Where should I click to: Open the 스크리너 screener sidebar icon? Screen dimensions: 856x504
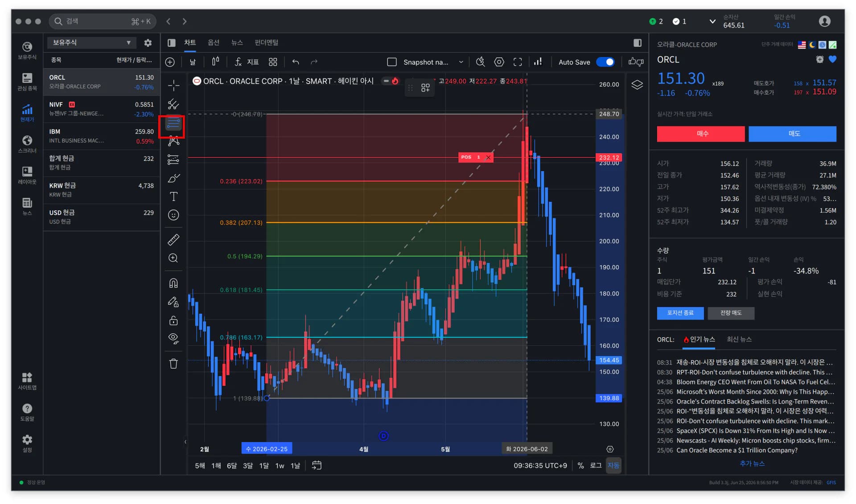click(27, 144)
